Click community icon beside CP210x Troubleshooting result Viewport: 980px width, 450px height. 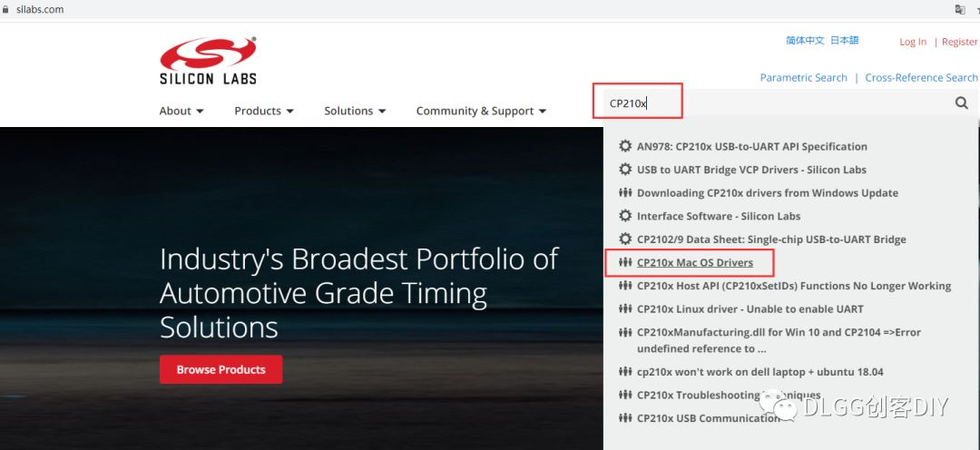(625, 395)
